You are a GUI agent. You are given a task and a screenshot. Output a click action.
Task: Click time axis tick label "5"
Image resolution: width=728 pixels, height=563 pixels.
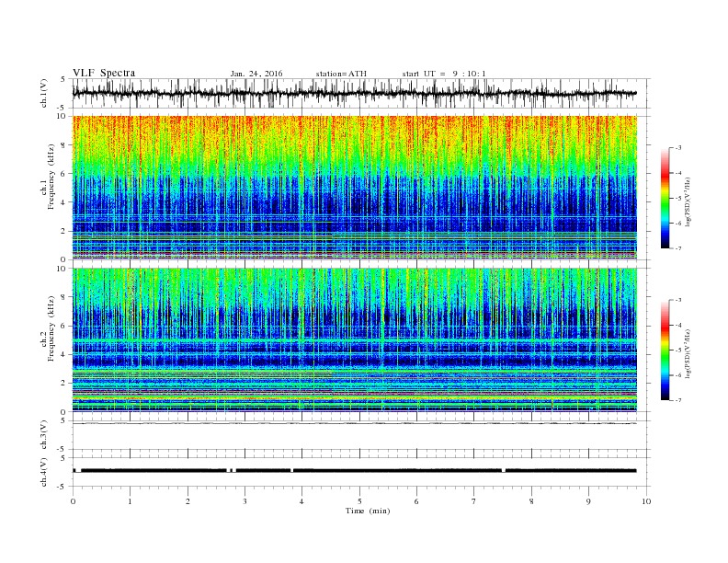point(359,501)
